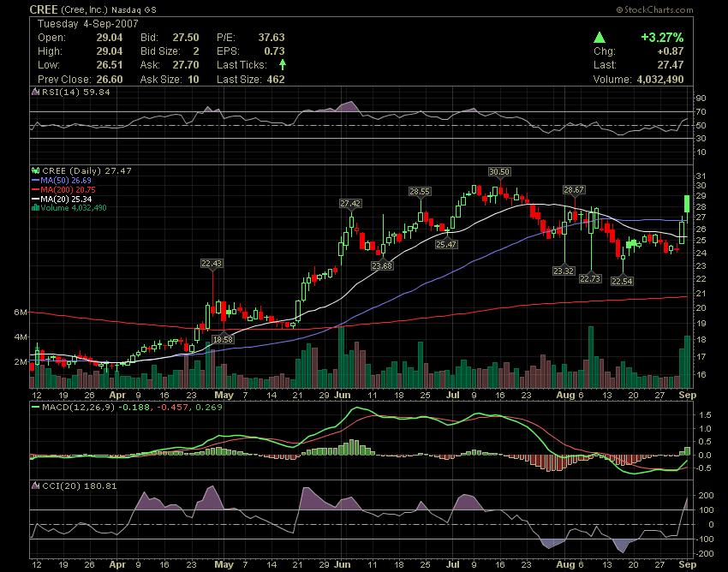728x572 pixels.
Task: Click the 6M volume axis label
Action: click(21, 313)
